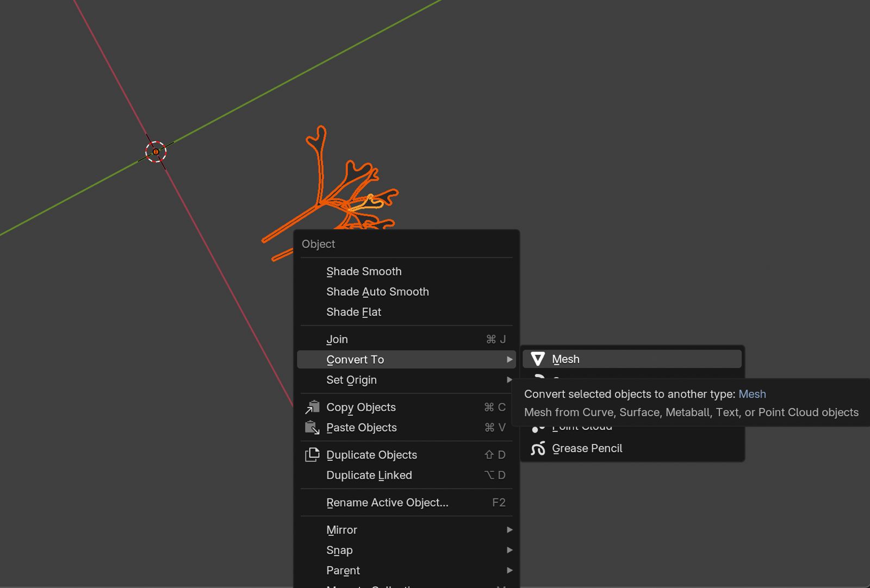
Task: Click the Paste Objects clipboard icon
Action: coord(312,428)
